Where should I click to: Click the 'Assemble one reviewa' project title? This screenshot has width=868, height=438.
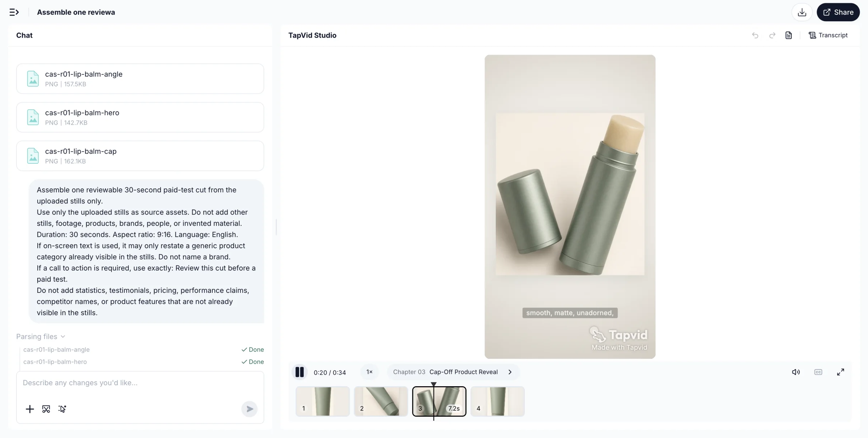point(76,12)
